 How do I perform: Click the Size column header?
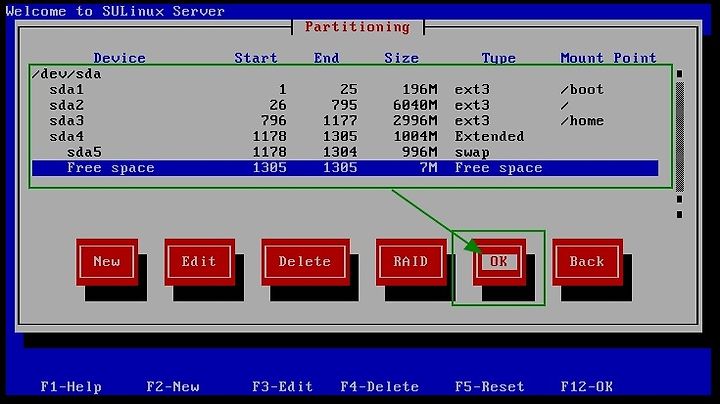pos(402,58)
